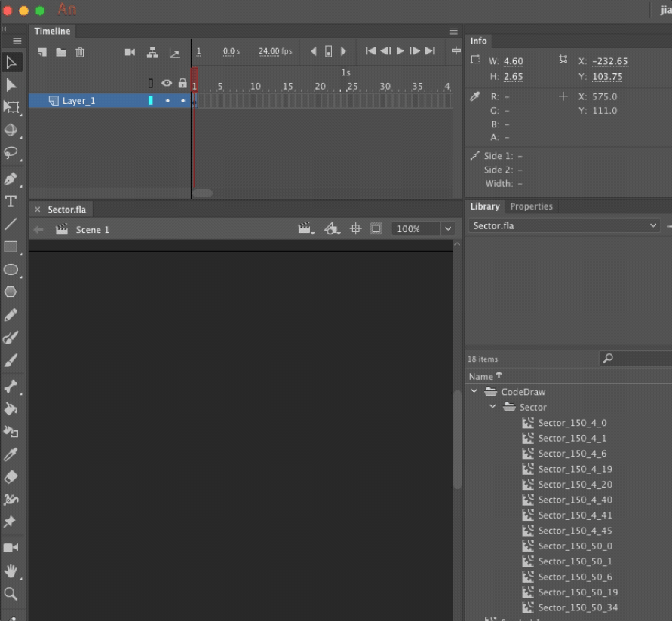Open the stage zoom level dropdown
Screen dimensions: 672x621
point(446,228)
